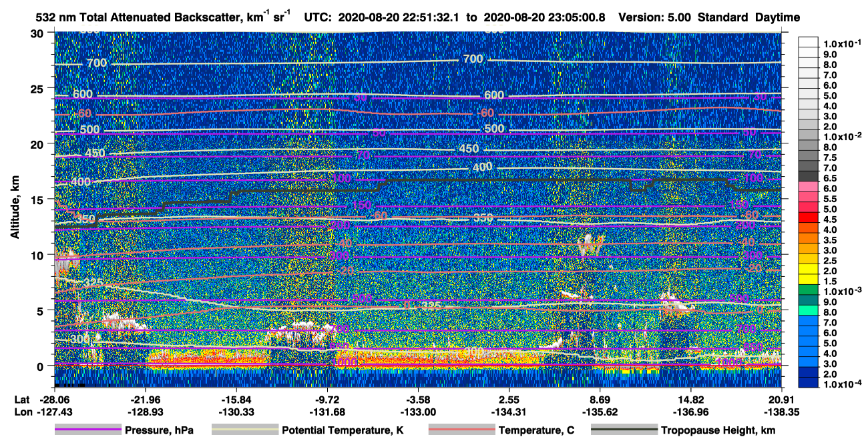The width and height of the screenshot is (868, 445).
Task: Click the altitude axis tick '15'
Action: click(39, 199)
